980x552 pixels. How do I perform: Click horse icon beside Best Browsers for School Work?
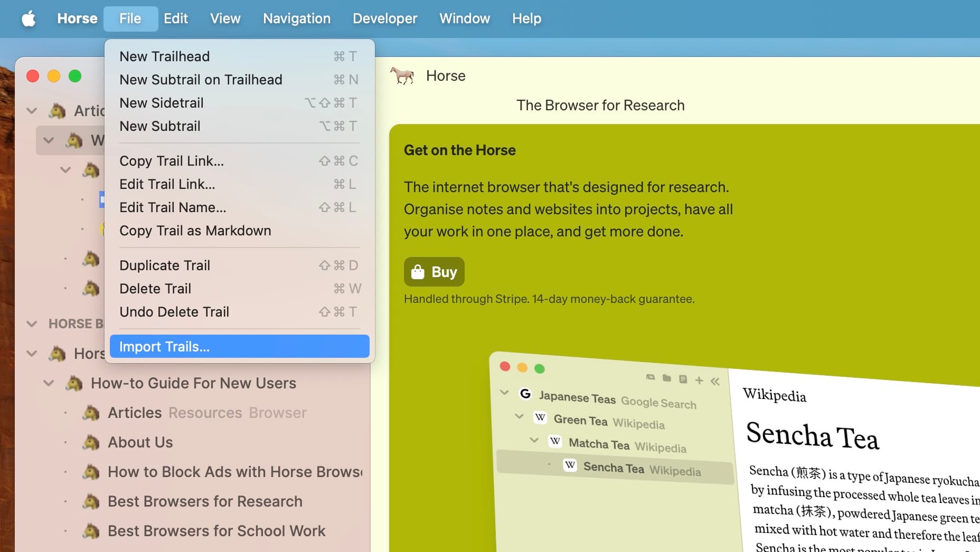point(91,531)
